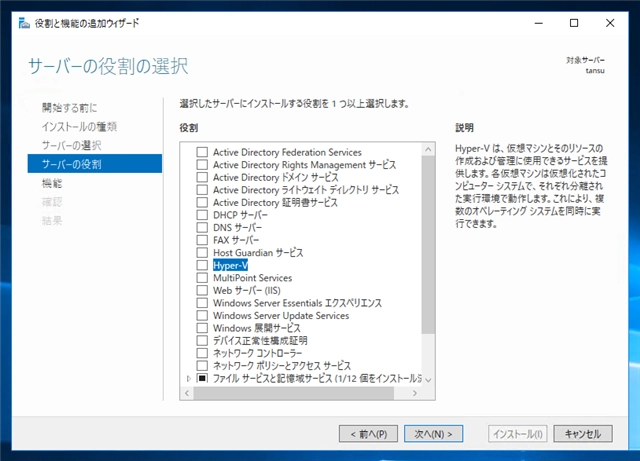Screen dimensions: 640x461
Task: Check Active Directory 証明書サービス
Action: (x=202, y=203)
